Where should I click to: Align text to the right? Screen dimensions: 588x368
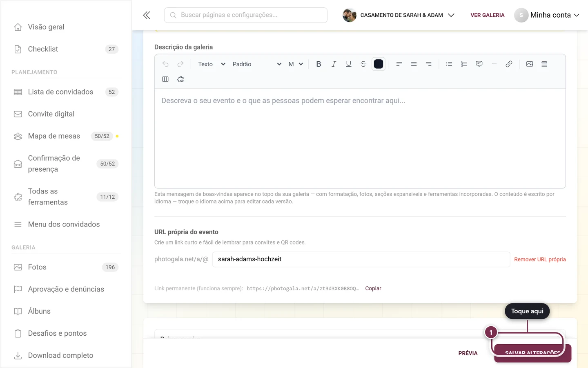(x=428, y=64)
